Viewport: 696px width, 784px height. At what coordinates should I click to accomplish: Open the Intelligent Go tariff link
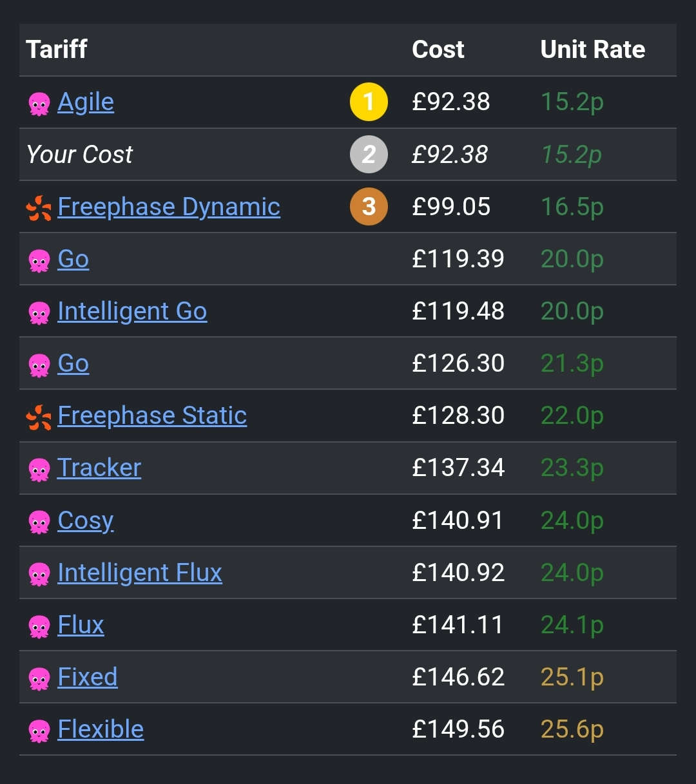tap(132, 311)
